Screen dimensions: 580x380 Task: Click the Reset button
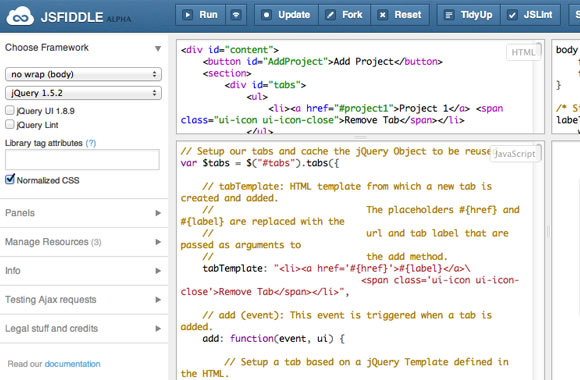pyautogui.click(x=400, y=15)
